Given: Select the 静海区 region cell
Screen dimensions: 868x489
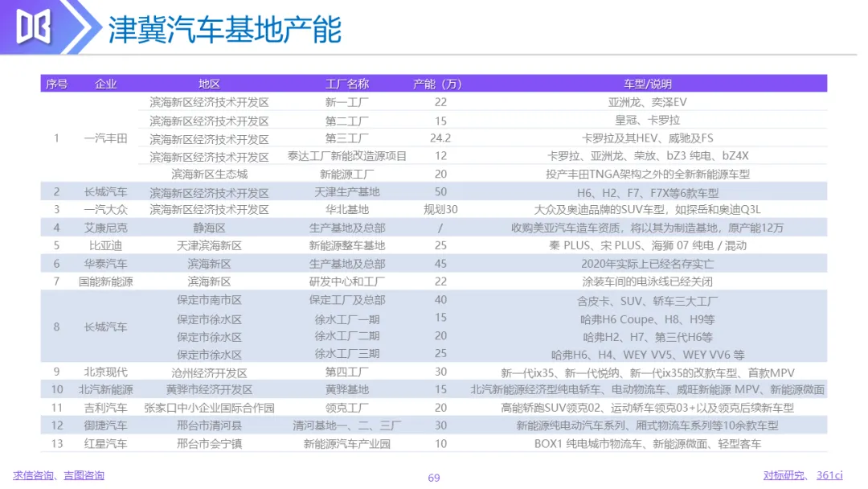Looking at the screenshot, I should point(209,228).
